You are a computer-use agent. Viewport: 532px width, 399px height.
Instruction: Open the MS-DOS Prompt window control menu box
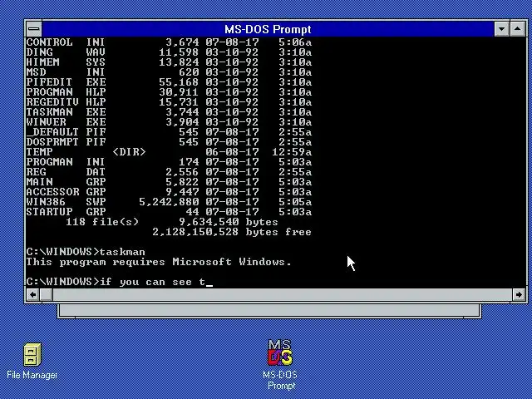pos(34,29)
